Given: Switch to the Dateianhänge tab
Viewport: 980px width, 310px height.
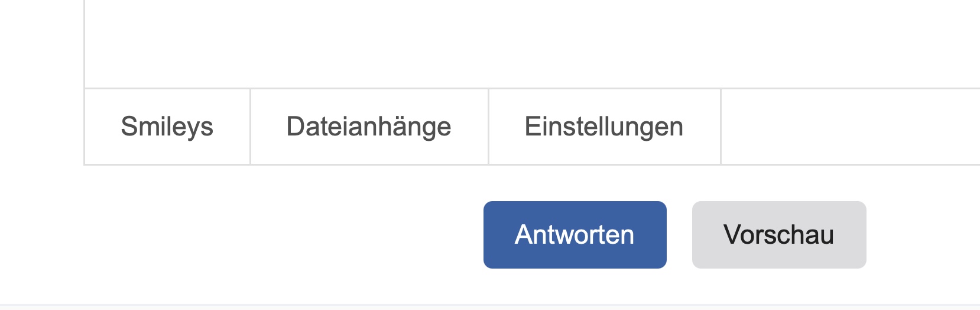Looking at the screenshot, I should [x=369, y=127].
